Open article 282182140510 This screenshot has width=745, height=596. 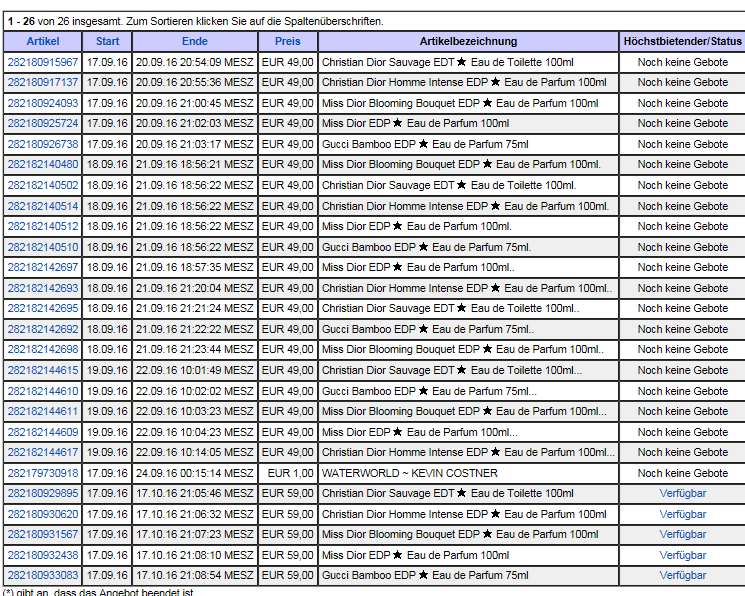(x=43, y=247)
